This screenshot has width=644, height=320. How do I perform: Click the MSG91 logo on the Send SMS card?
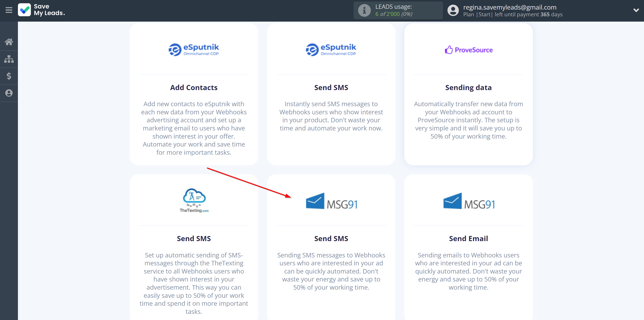(331, 201)
